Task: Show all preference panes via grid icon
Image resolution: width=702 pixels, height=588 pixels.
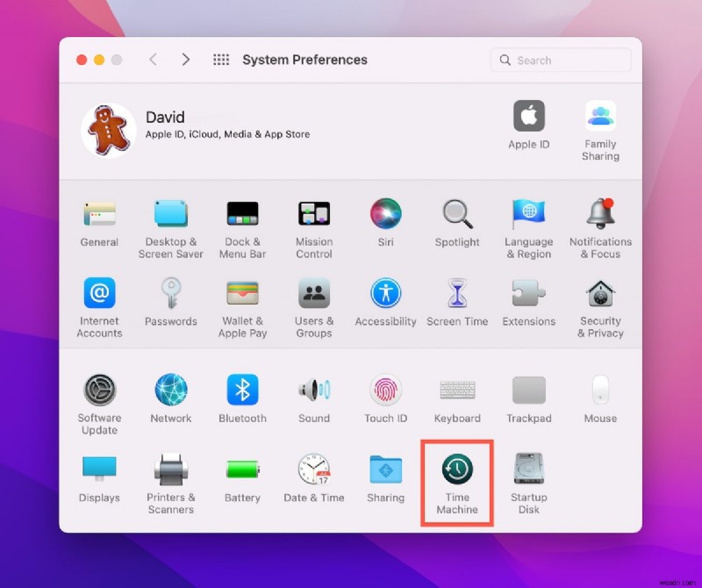Action: tap(220, 60)
